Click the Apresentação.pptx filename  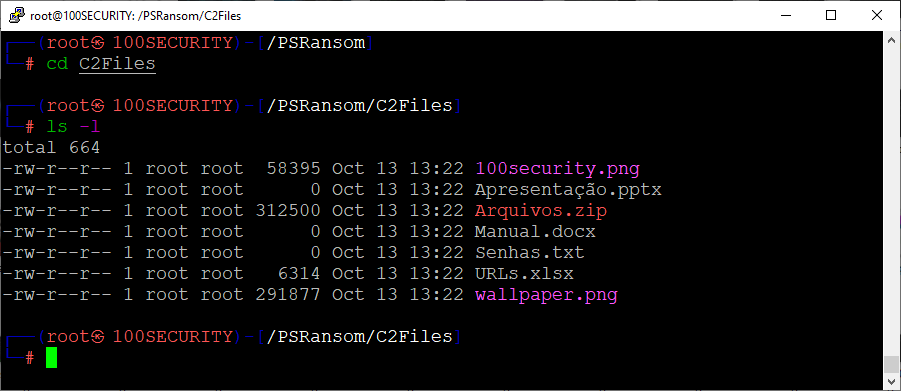click(568, 190)
